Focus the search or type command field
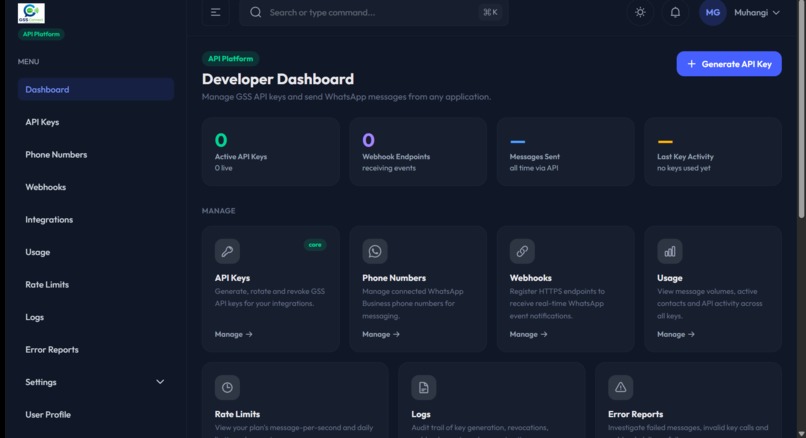This screenshot has width=806, height=438. 374,12
